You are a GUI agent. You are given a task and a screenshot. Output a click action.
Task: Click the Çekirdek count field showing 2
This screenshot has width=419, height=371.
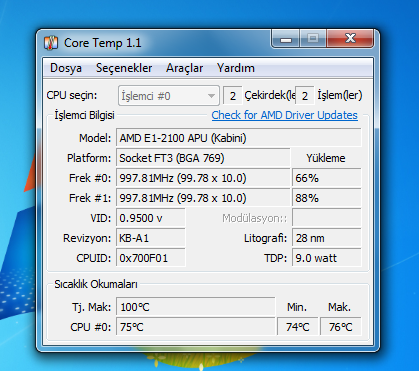[233, 96]
